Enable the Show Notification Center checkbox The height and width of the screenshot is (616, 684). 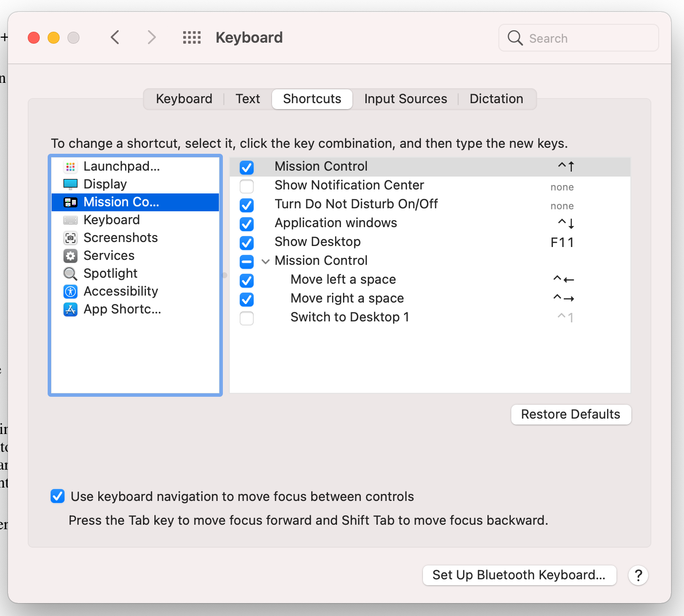[247, 186]
